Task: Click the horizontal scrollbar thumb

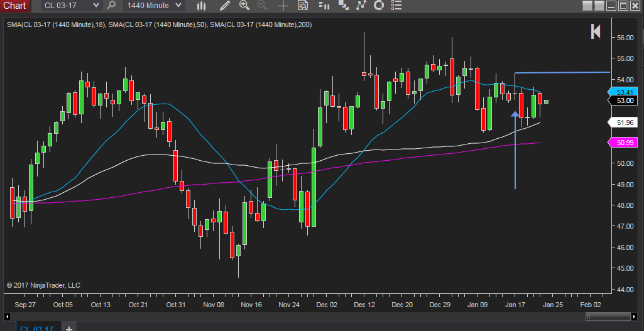Action: pyautogui.click(x=608, y=317)
